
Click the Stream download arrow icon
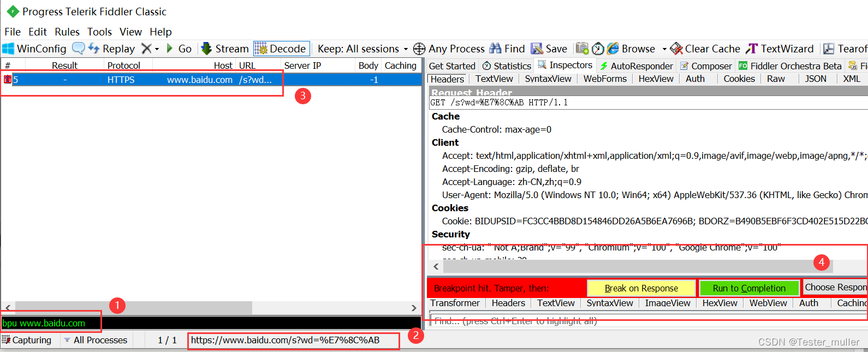206,49
